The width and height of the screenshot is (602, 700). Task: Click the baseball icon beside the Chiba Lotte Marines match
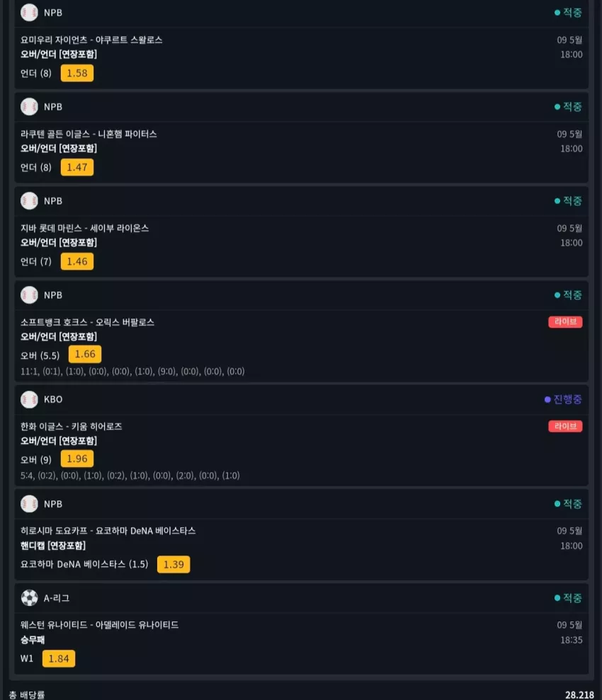(29, 201)
